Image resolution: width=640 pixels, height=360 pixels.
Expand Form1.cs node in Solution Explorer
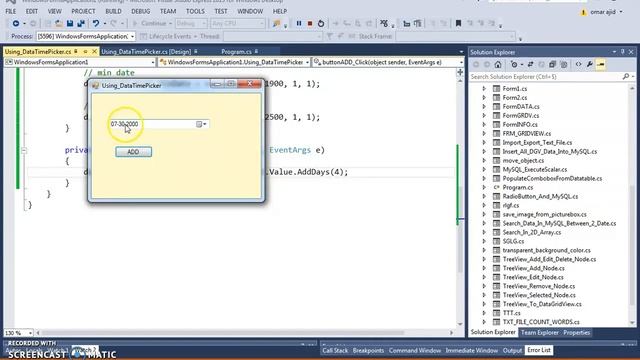(484, 89)
